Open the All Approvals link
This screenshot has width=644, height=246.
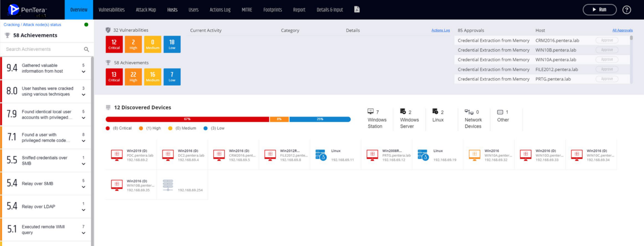622,31
